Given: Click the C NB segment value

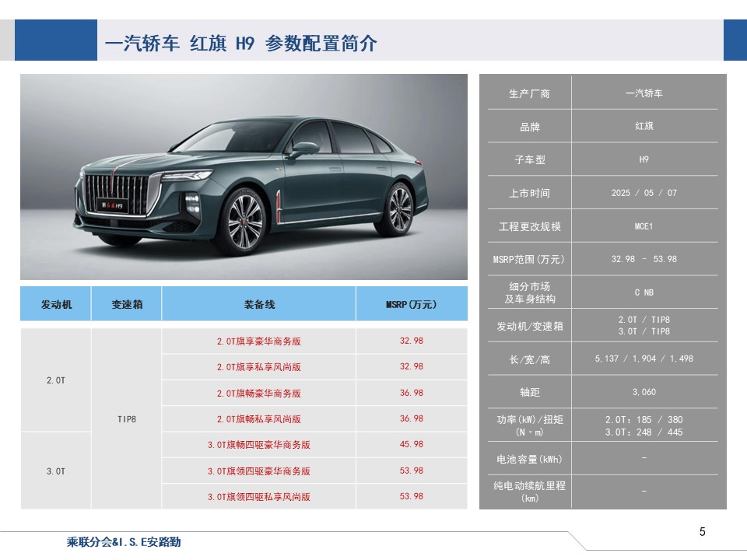Looking at the screenshot, I should [644, 292].
